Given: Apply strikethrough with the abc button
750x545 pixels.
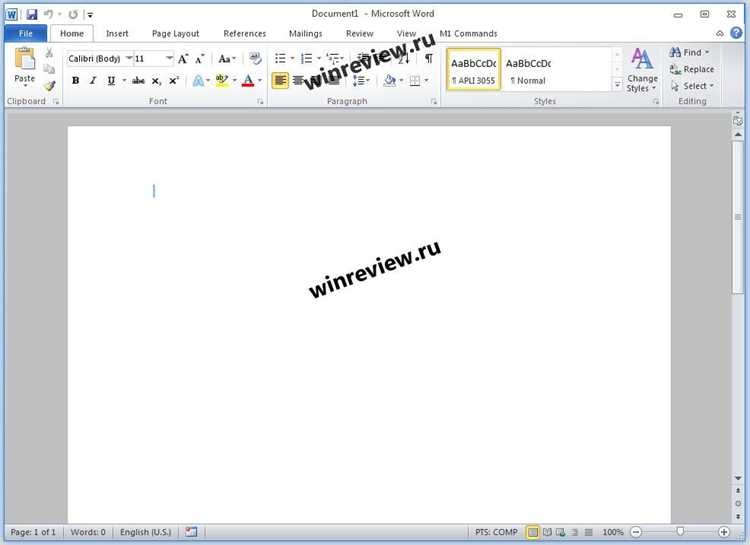Looking at the screenshot, I should 138,81.
